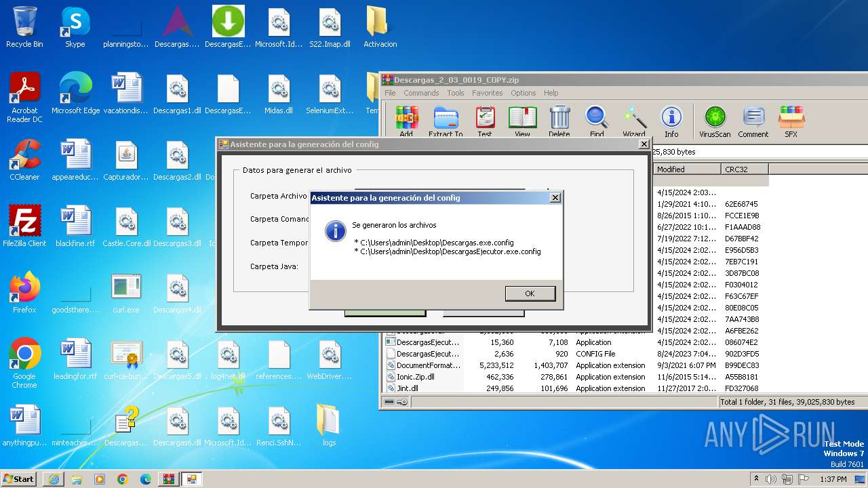Open the Favorites menu in WinRAR
The width and height of the screenshot is (868, 488).
pos(488,93)
